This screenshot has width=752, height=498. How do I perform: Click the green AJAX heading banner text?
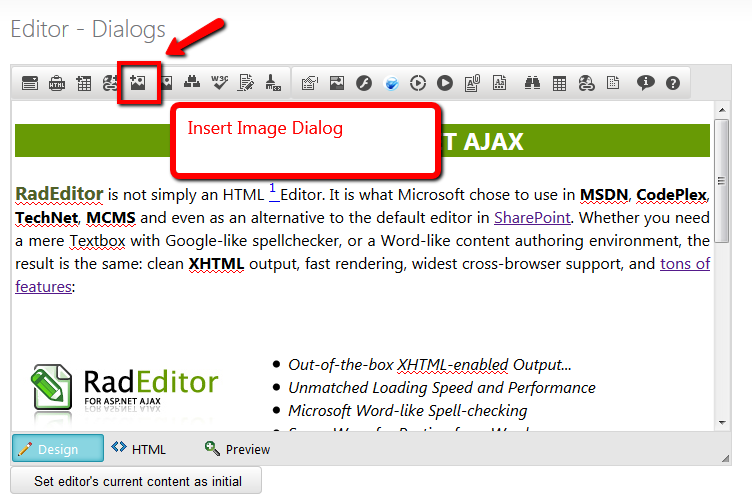point(484,141)
